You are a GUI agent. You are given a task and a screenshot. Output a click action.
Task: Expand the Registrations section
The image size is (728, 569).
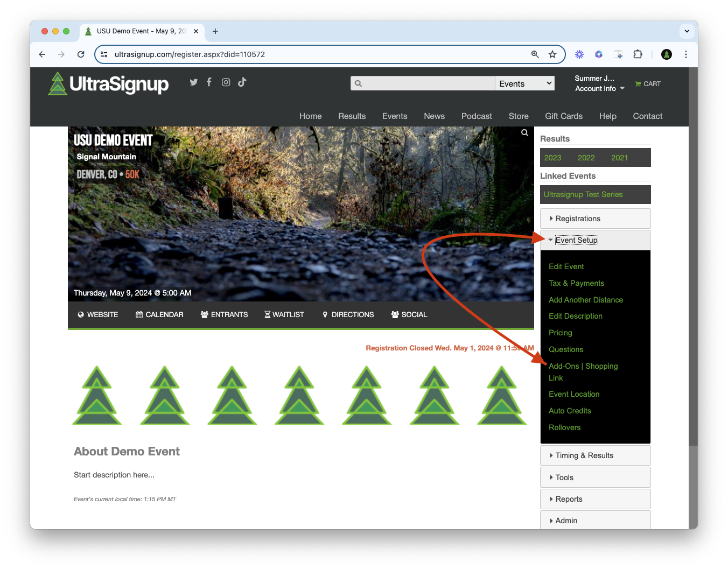[596, 219]
